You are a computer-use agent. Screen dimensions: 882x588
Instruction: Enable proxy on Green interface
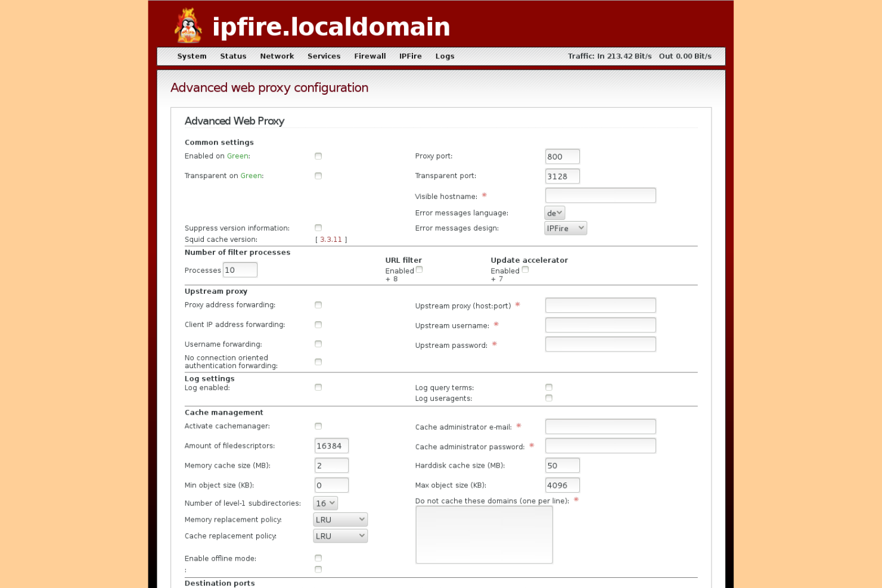318,155
